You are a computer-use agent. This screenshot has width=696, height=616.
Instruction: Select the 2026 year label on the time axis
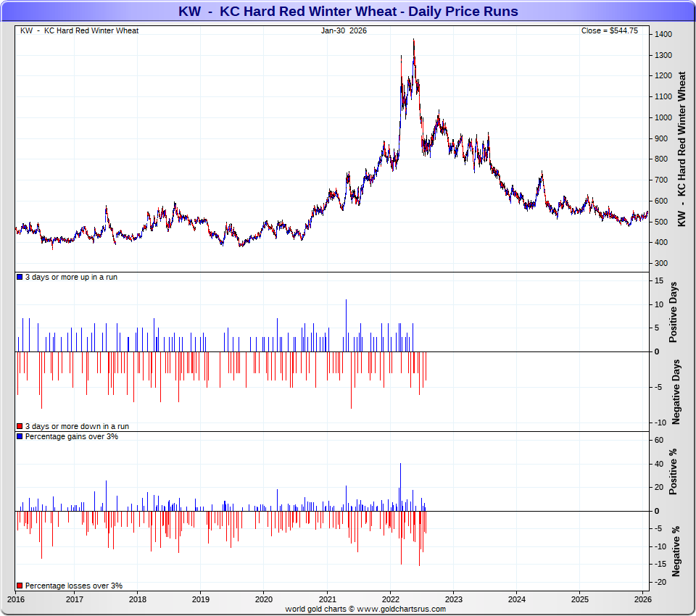coord(642,600)
